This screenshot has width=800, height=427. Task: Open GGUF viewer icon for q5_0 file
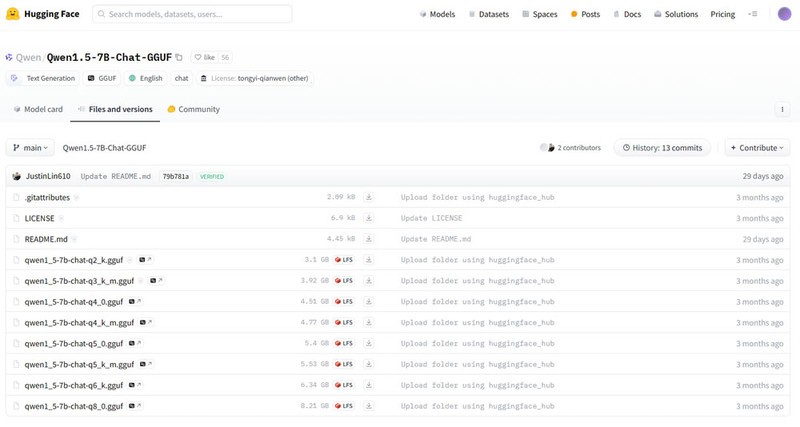(x=135, y=343)
